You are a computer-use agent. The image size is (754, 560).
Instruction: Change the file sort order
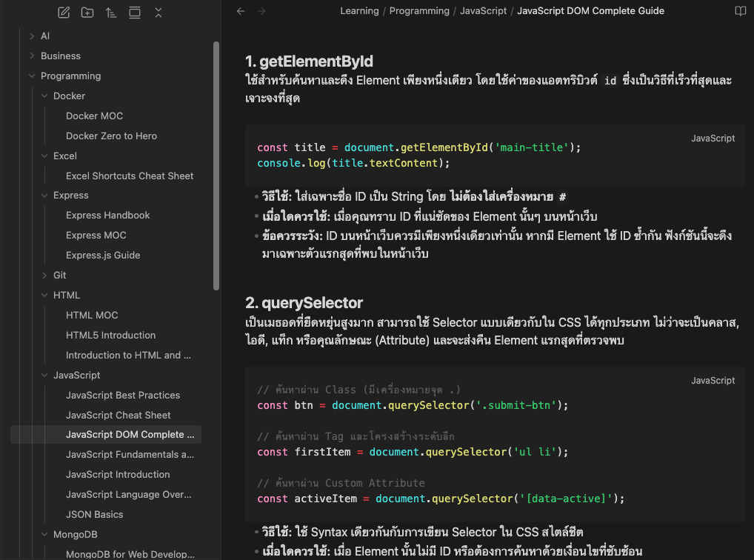tap(111, 13)
